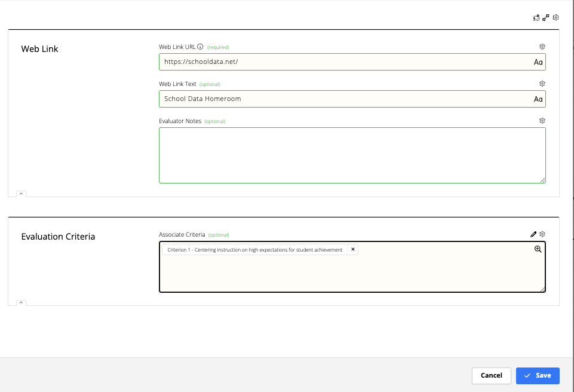This screenshot has width=574, height=392.
Task: Click the notes icon in the top toolbar
Action: (x=536, y=17)
